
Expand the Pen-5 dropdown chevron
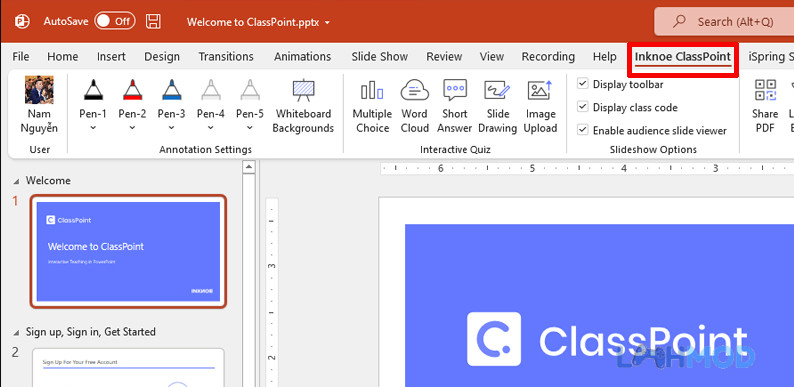click(x=250, y=128)
